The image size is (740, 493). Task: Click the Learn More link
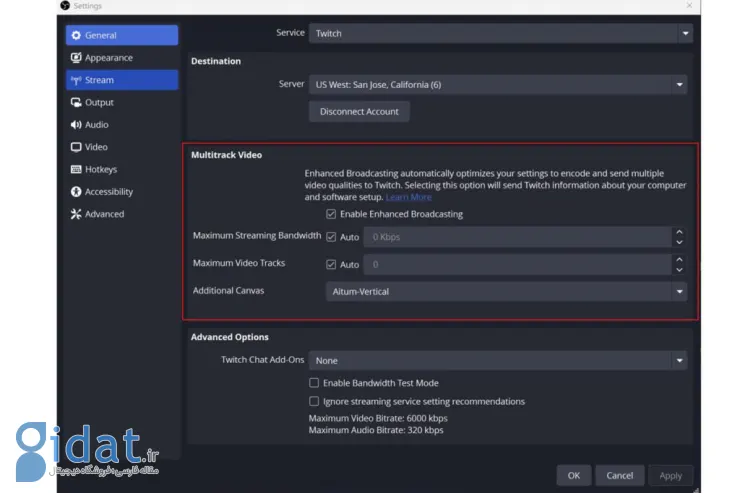click(x=409, y=197)
